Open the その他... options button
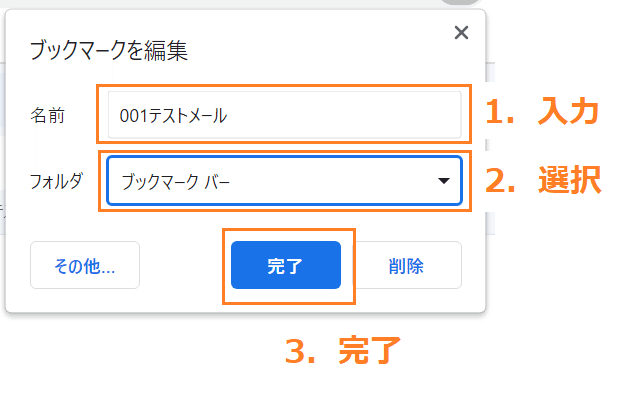This screenshot has height=411, width=621. click(85, 265)
